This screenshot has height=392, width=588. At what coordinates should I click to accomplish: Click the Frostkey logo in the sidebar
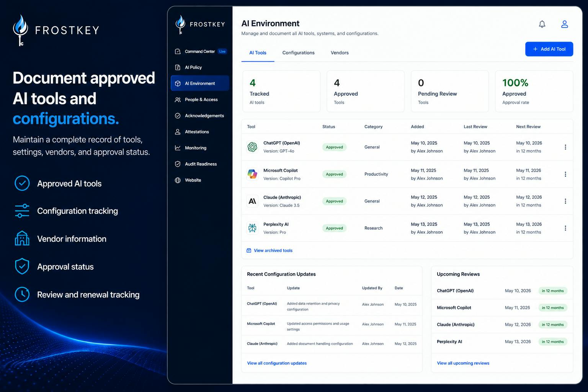click(x=200, y=24)
